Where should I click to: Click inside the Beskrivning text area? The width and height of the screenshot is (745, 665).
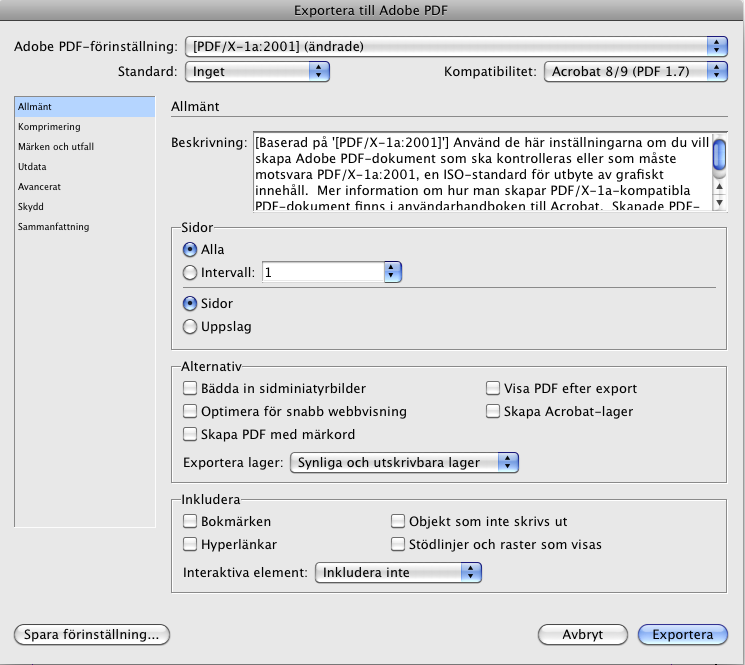coord(483,172)
